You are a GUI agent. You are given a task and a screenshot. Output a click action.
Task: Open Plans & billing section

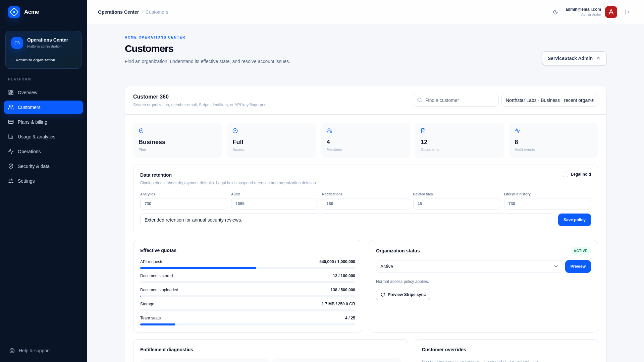coord(43,122)
